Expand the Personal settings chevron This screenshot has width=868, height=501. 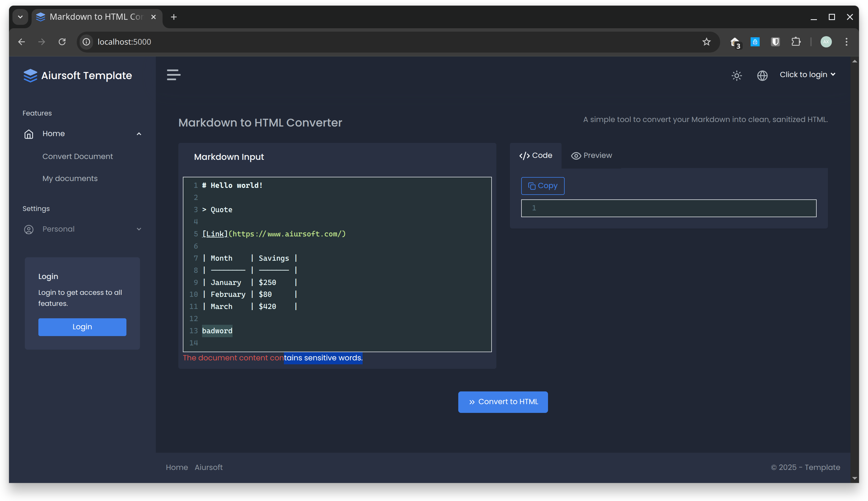[139, 229]
